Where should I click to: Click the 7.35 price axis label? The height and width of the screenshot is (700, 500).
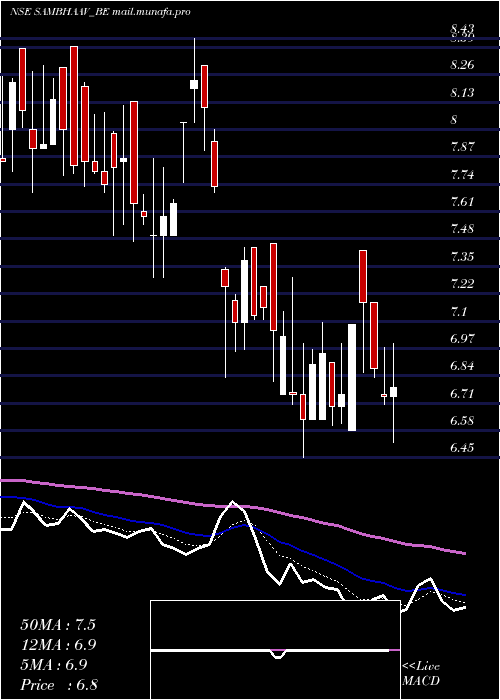(x=462, y=257)
